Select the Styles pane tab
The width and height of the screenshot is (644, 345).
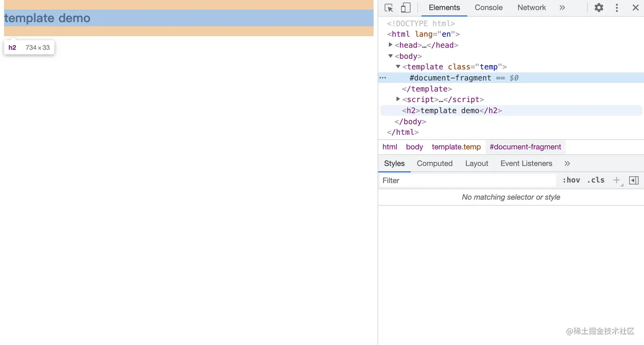(x=394, y=163)
